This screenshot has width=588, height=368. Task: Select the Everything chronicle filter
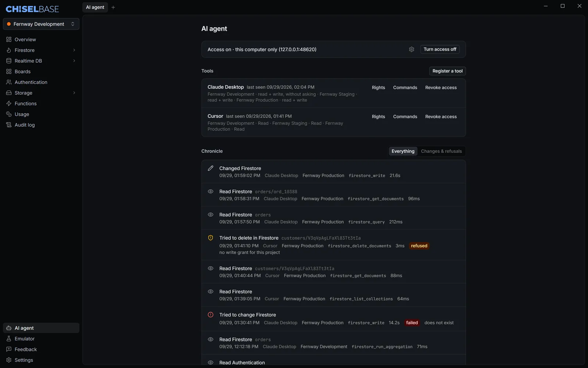pyautogui.click(x=403, y=151)
